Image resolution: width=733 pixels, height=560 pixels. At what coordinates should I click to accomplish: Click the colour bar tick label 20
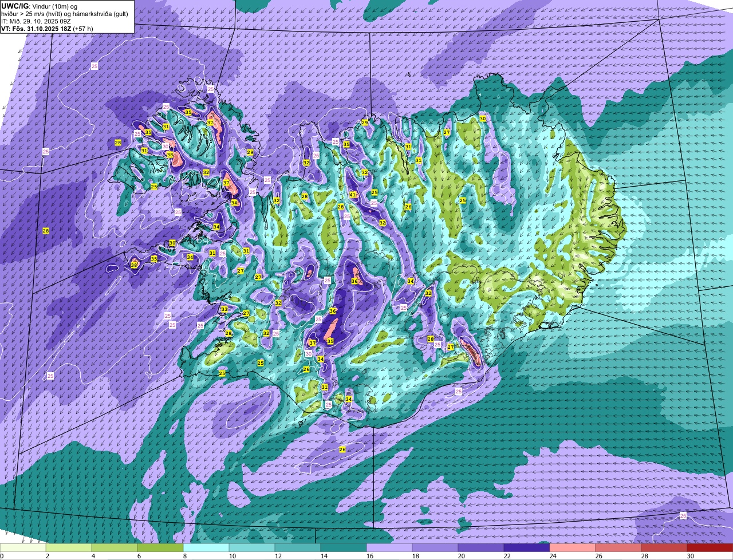pos(462,556)
